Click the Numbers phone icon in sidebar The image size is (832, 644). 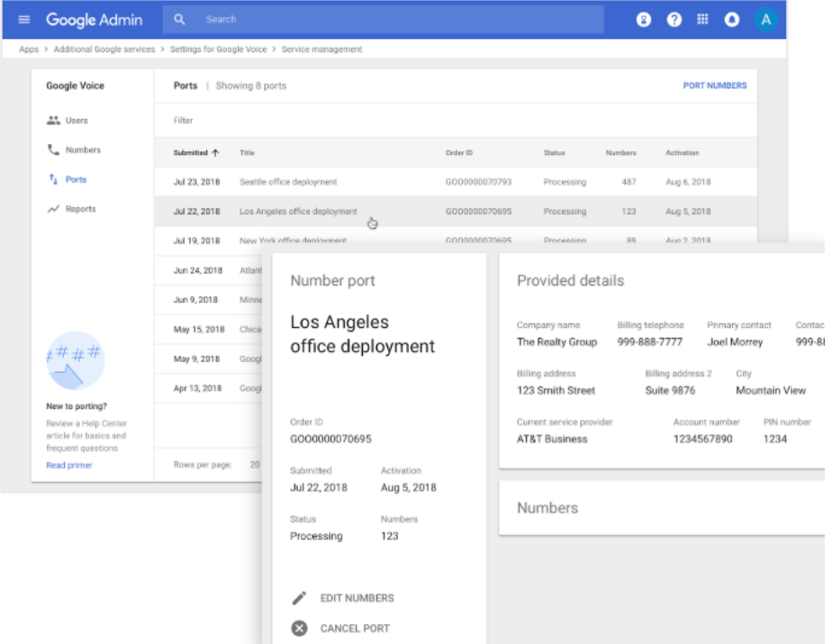tap(54, 150)
